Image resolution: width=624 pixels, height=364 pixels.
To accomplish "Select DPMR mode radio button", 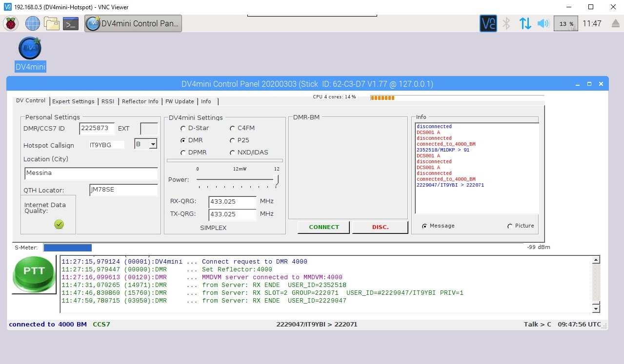I will point(183,153).
